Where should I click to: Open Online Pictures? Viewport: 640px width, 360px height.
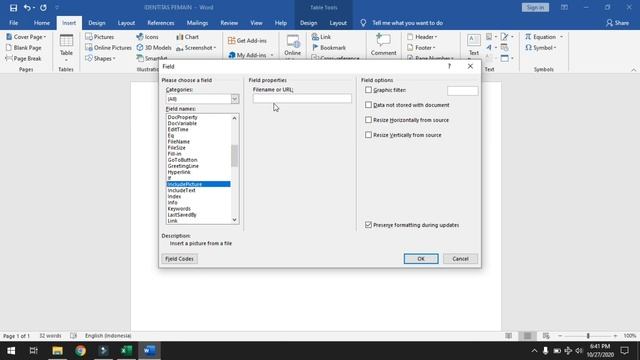pyautogui.click(x=108, y=48)
